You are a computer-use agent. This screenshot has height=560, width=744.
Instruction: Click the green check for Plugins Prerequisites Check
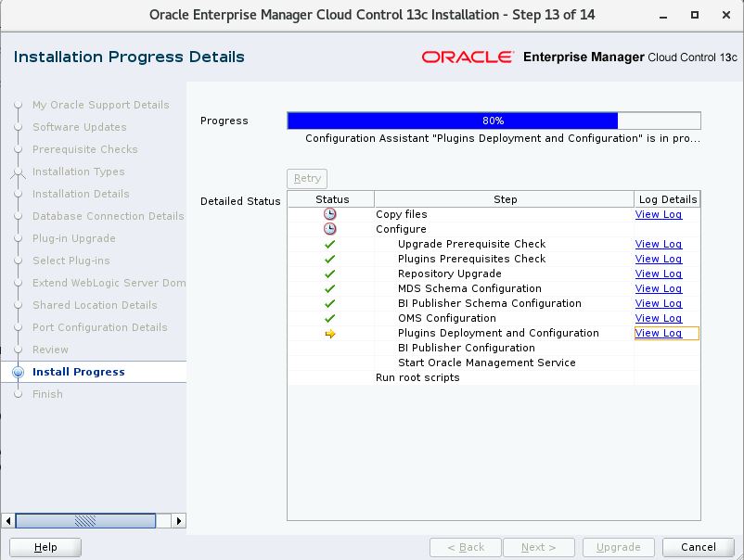pos(329,259)
